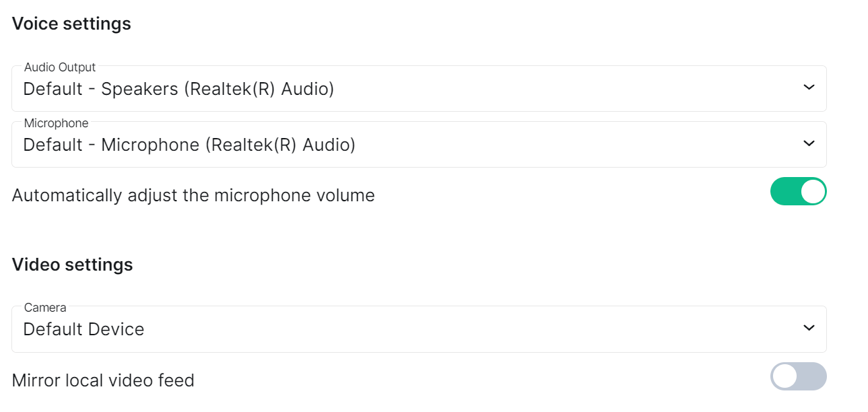The height and width of the screenshot is (412, 868).
Task: Click the Camera dropdown chevron arrow
Action: tap(809, 328)
